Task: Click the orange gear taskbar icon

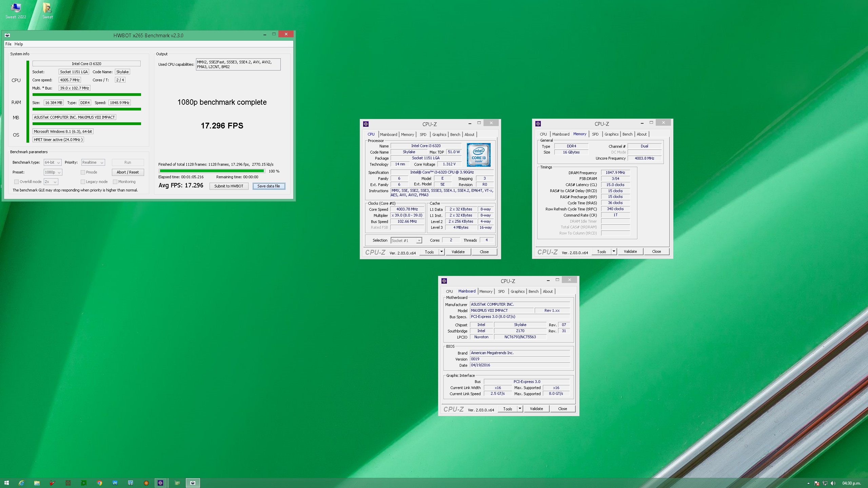Action: click(146, 483)
